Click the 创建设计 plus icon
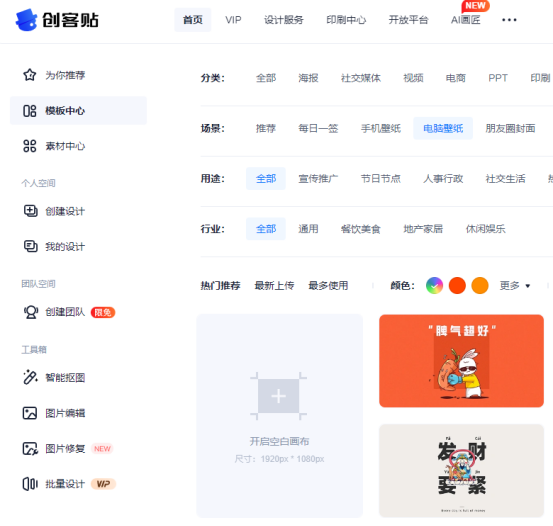 click(30, 211)
